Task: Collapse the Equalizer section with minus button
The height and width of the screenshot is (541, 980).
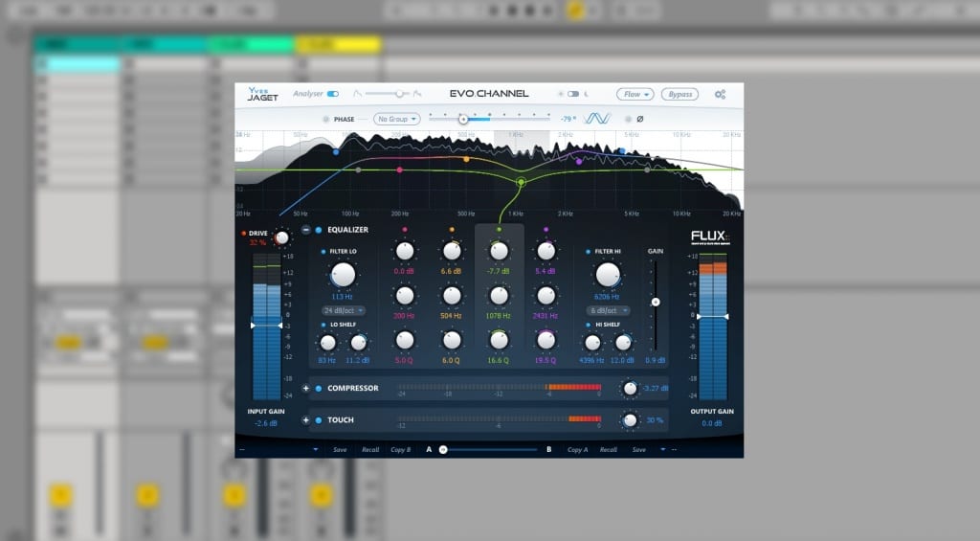Action: tap(305, 230)
